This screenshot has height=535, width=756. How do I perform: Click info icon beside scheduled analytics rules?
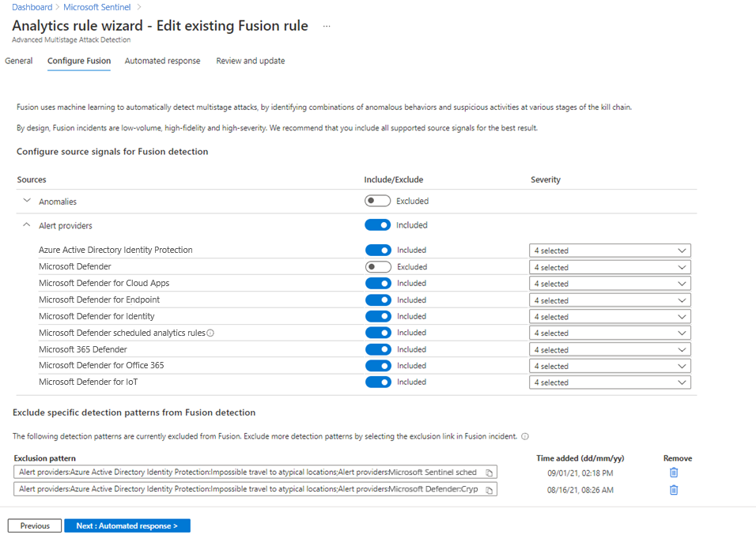[210, 333]
